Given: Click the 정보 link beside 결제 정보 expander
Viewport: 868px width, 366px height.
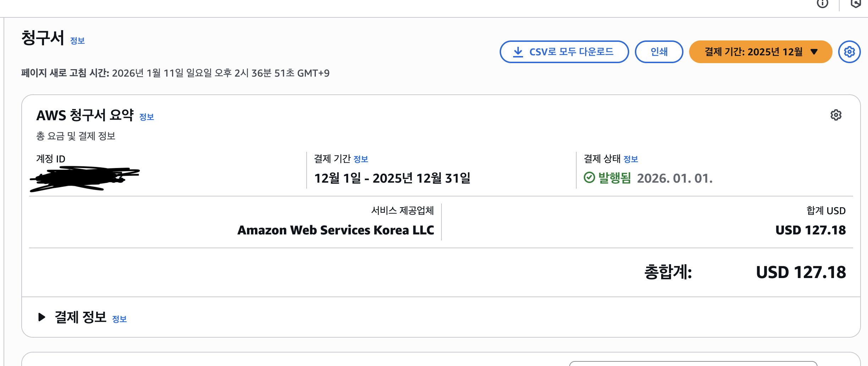Looking at the screenshot, I should pos(119,319).
